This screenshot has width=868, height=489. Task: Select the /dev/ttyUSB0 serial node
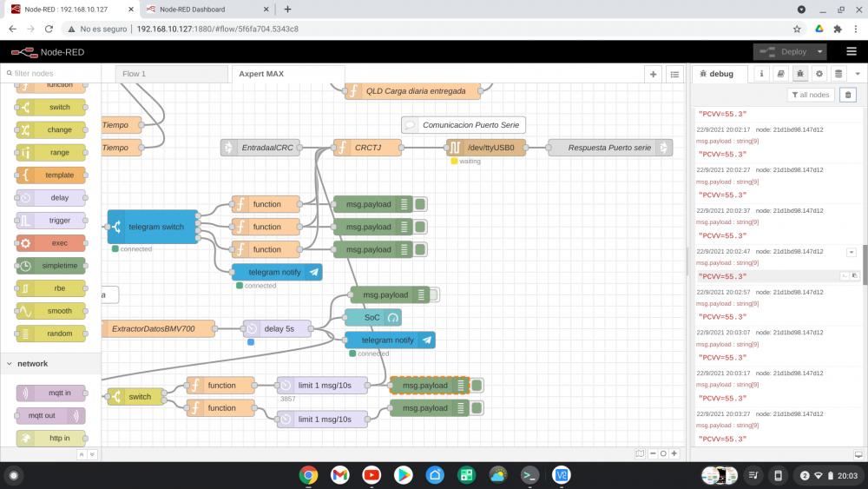485,148
